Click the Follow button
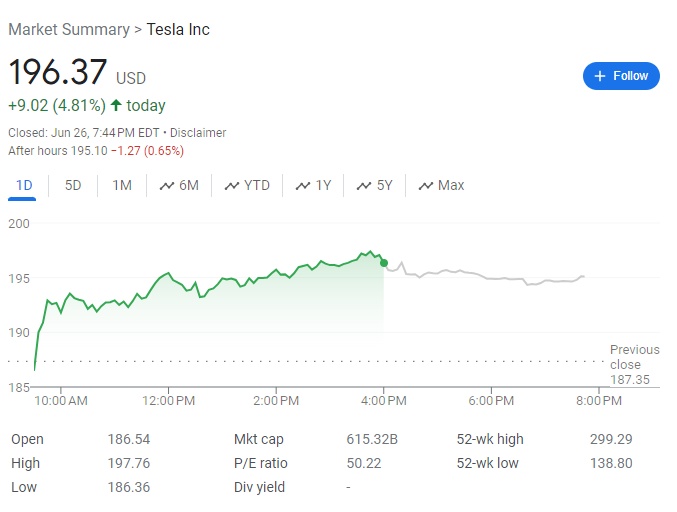The width and height of the screenshot is (677, 512). click(621, 76)
